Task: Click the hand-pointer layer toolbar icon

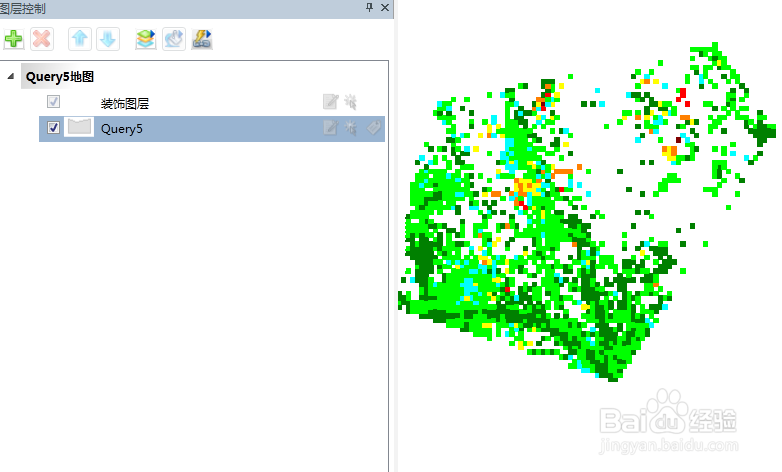Action: (174, 39)
